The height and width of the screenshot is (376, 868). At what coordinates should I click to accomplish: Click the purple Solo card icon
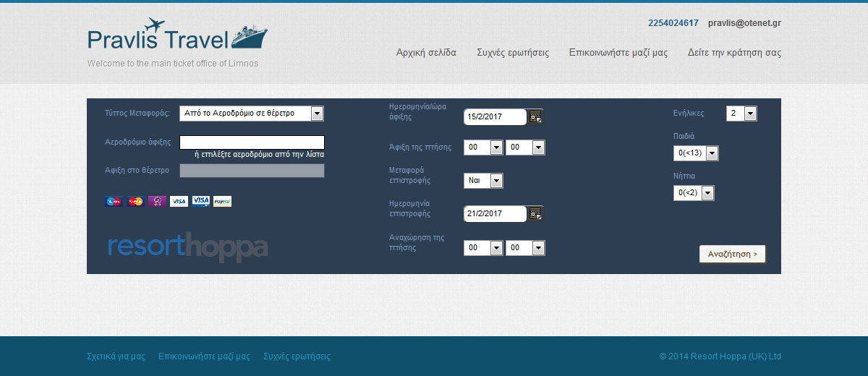[157, 201]
